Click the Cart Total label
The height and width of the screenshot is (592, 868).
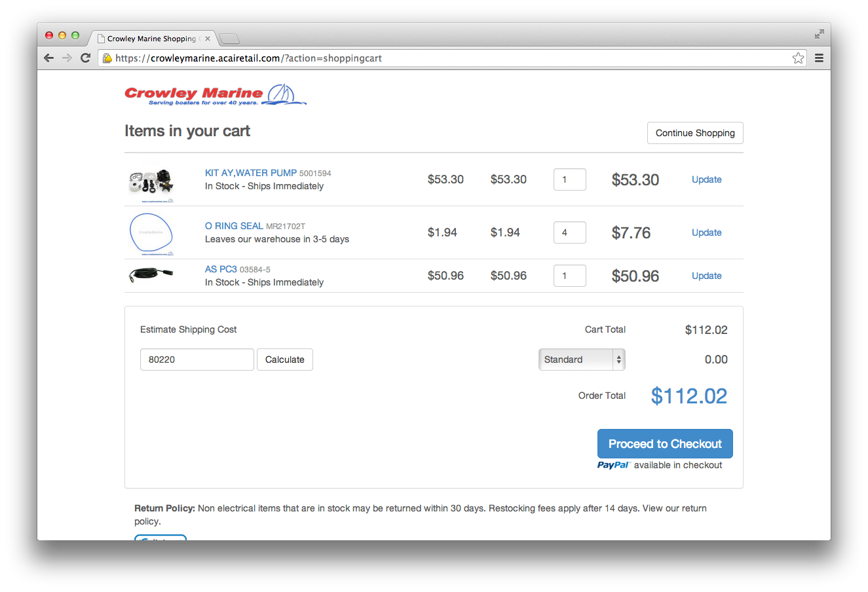[605, 329]
